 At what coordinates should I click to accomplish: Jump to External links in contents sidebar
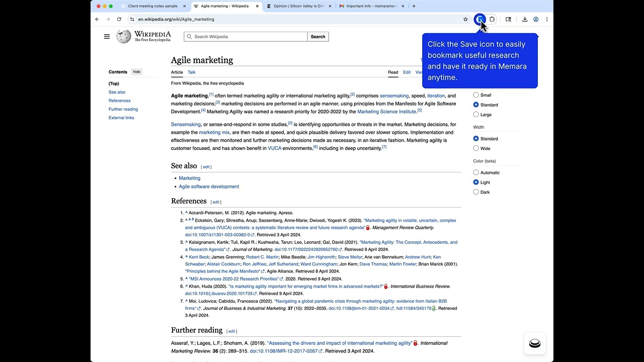121,118
